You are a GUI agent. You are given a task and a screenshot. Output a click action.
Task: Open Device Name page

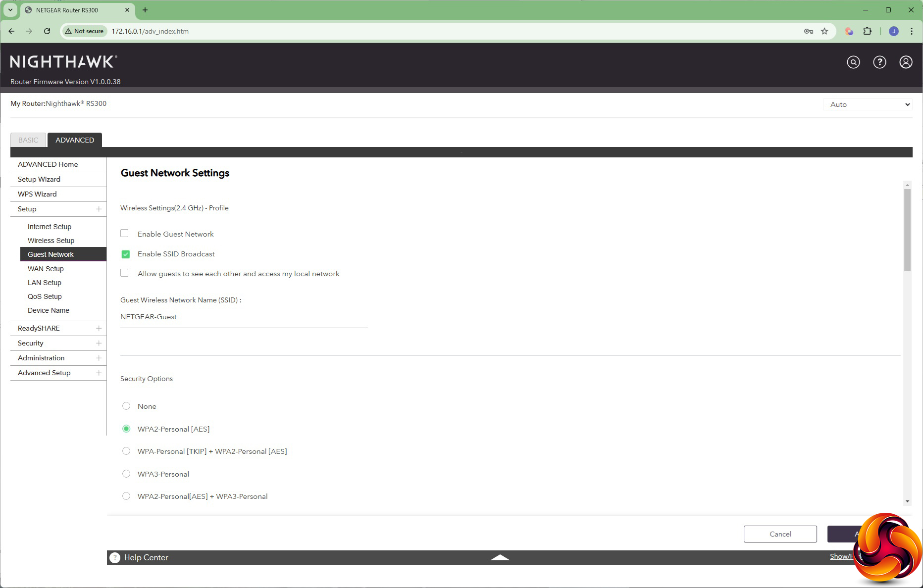49,310
